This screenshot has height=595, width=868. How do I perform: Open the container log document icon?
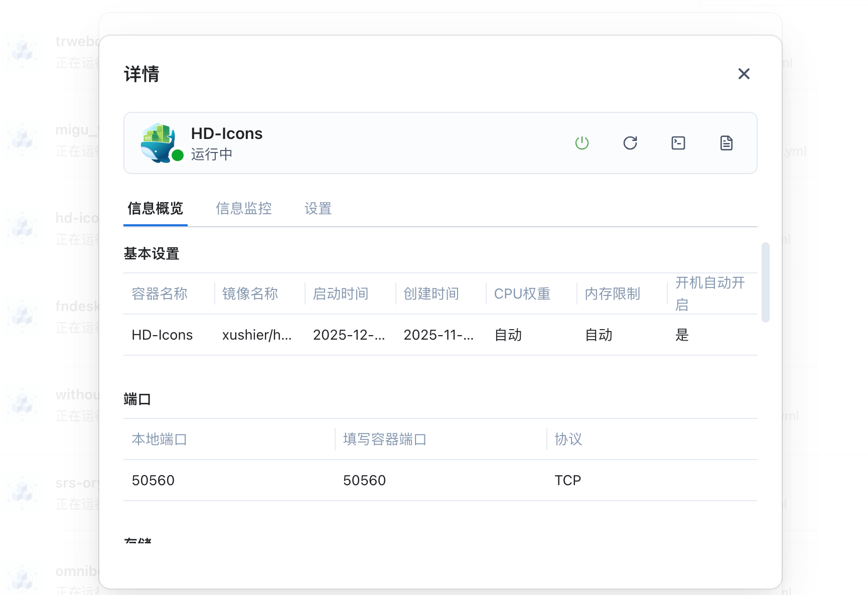[x=726, y=143]
